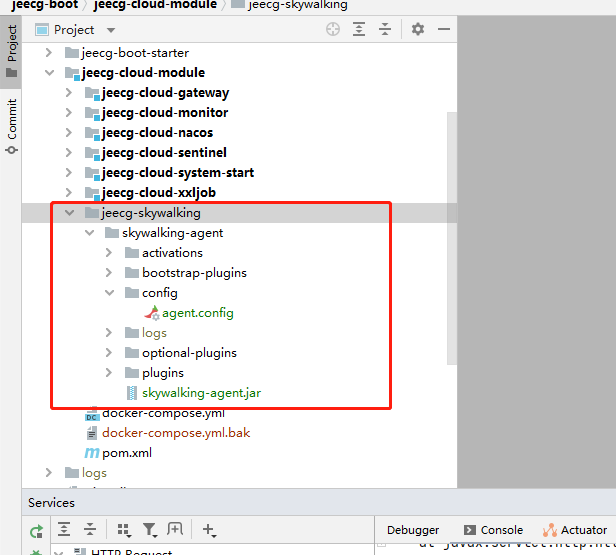Expand the root-level logs folder
Image resolution: width=616 pixels, height=555 pixels.
click(49, 473)
